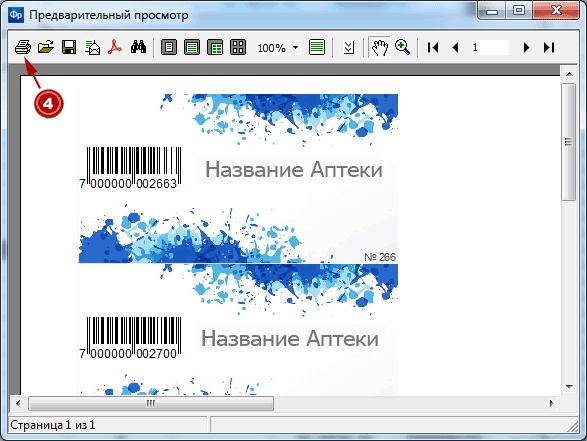Activate the hand pan tool

pyautogui.click(x=379, y=48)
